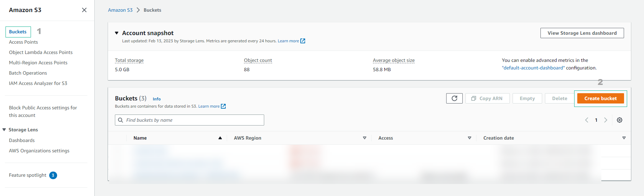This screenshot has height=196, width=644.
Task: Go to next page of buckets
Action: click(606, 120)
